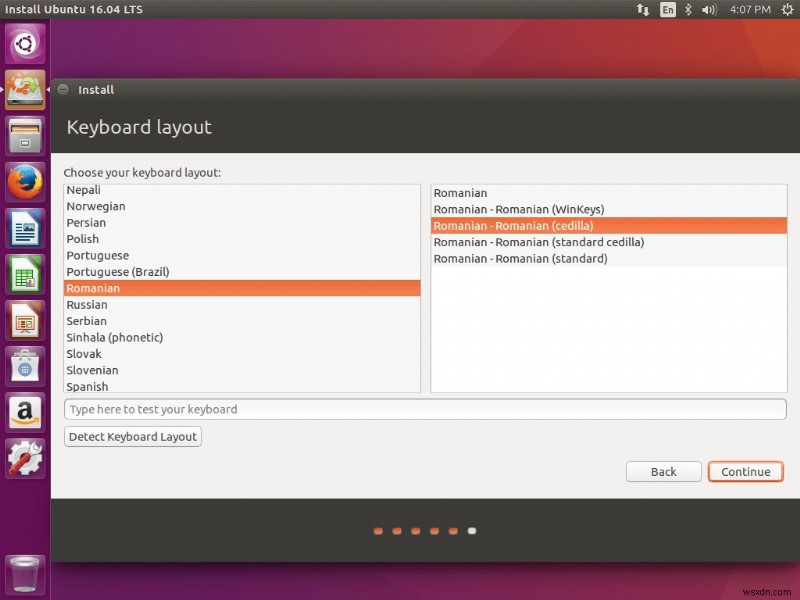Launch LibreOffice Writer from the dock
The image size is (800, 600).
pos(24,228)
